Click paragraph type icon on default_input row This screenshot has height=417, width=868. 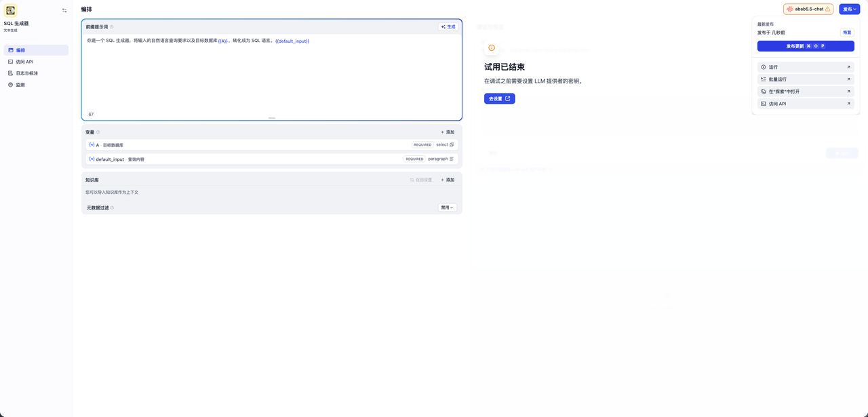(x=452, y=159)
